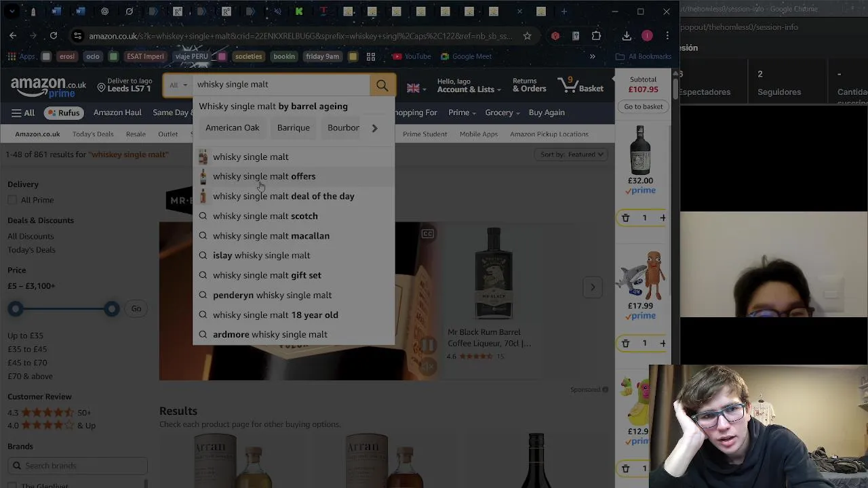The width and height of the screenshot is (868, 488).
Task: Reload the page with Chrome refresh icon
Action: pyautogui.click(x=54, y=35)
